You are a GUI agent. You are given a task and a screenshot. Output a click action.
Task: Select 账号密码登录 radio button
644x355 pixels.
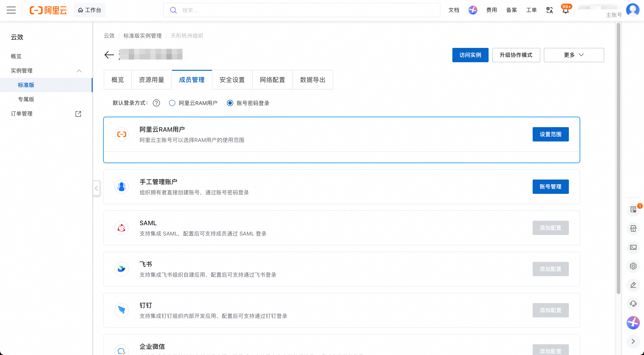point(230,103)
